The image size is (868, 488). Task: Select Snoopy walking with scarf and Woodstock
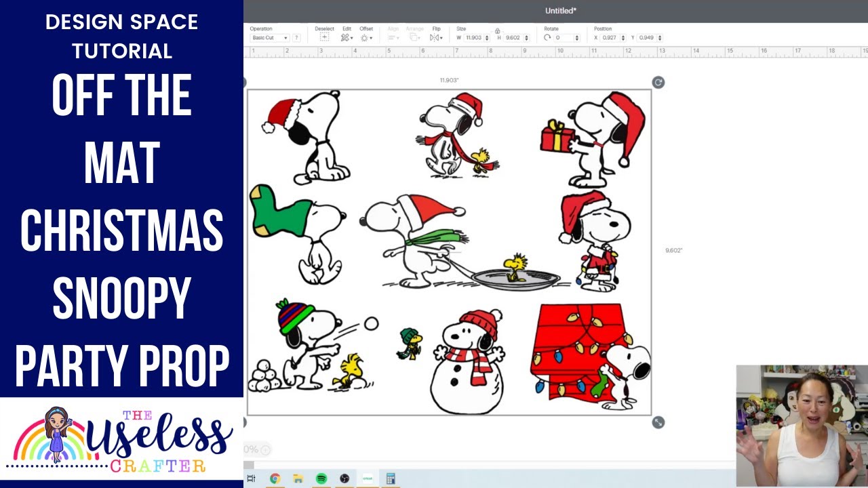(457, 136)
